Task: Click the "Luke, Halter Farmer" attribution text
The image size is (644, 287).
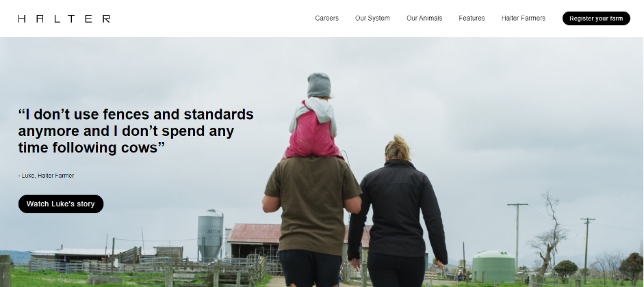Action: (x=47, y=176)
